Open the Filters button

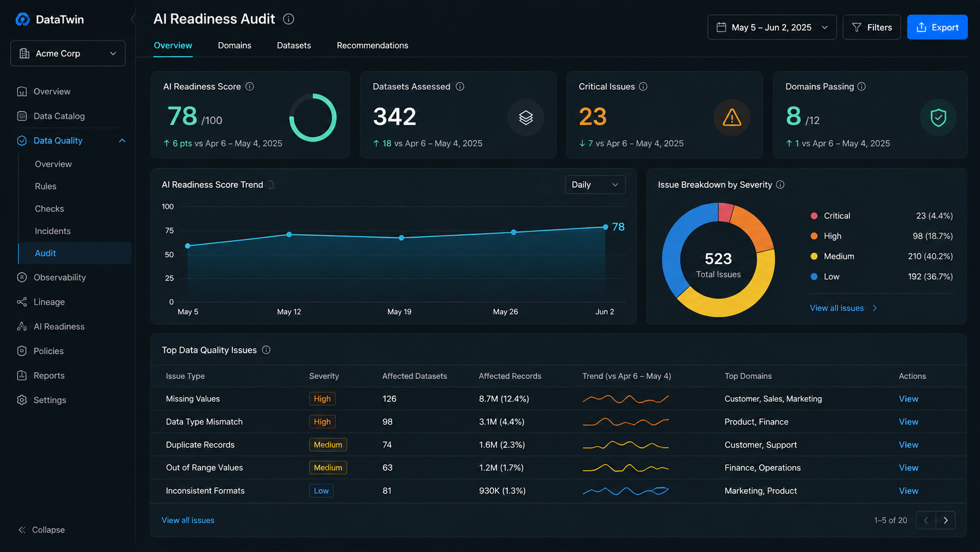tap(872, 28)
